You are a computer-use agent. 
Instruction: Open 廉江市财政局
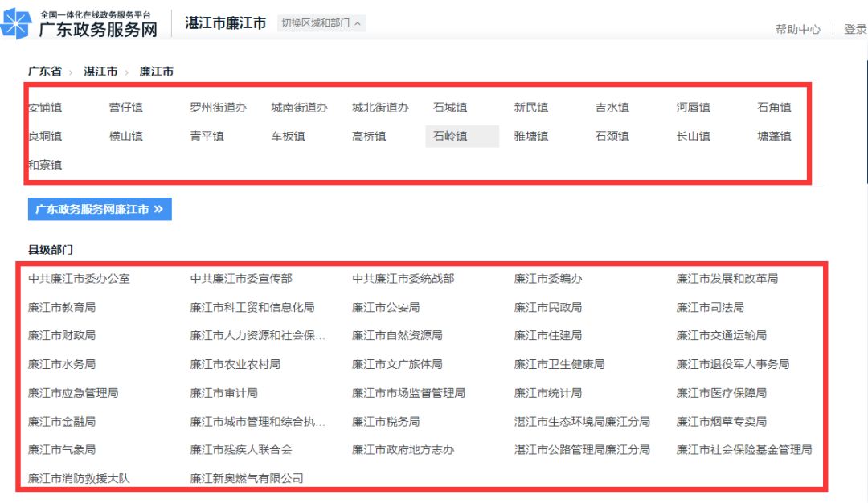click(x=62, y=335)
